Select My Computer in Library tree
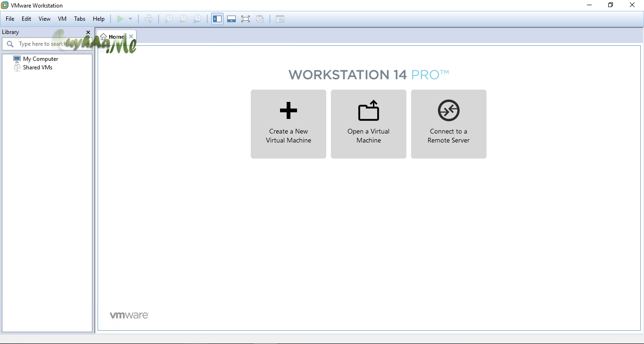The width and height of the screenshot is (644, 344). pyautogui.click(x=36, y=59)
